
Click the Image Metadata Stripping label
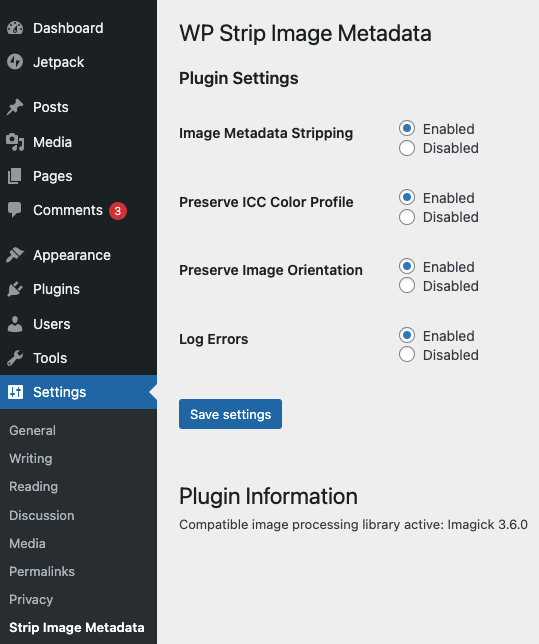266,133
